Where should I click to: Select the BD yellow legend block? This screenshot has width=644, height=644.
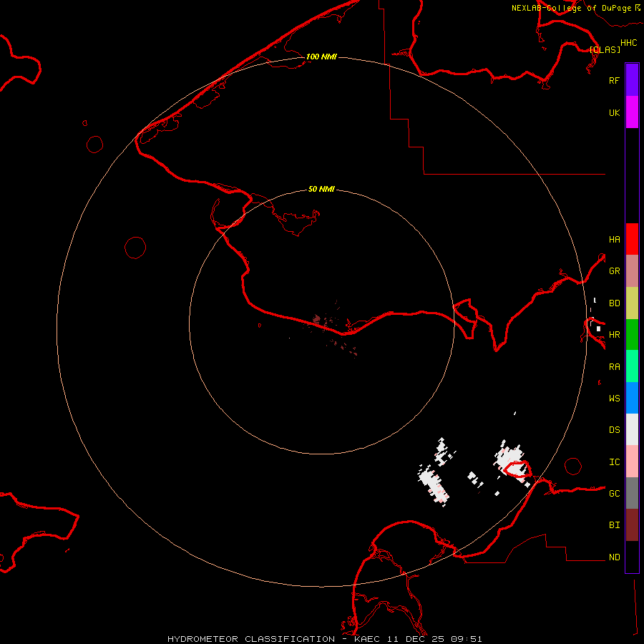click(x=632, y=303)
